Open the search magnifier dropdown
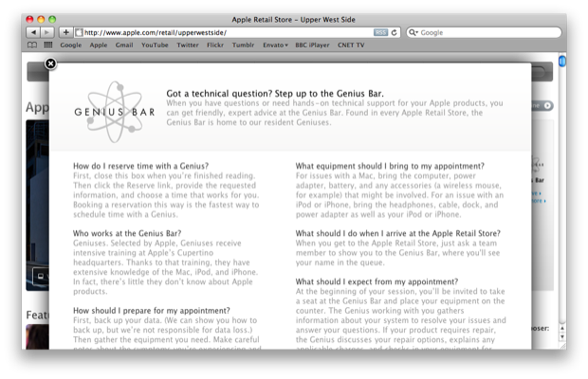Image resolution: width=588 pixels, height=379 pixels. click(x=413, y=32)
